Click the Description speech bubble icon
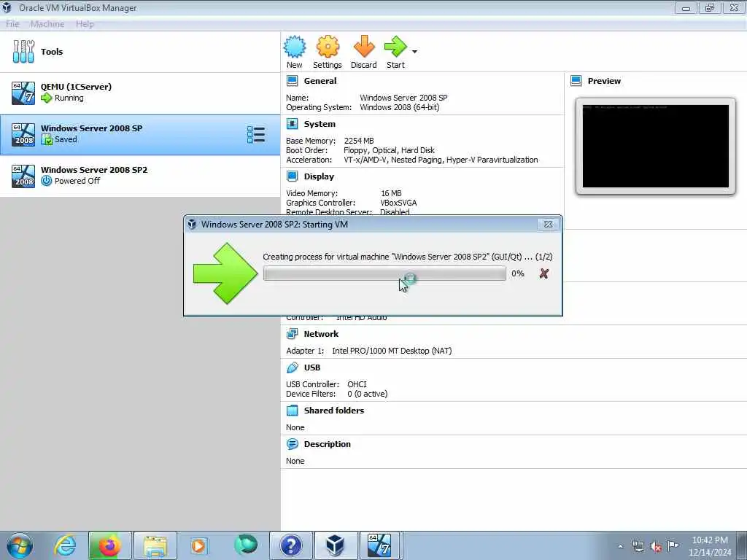Screen dimensions: 747x560 click(292, 444)
